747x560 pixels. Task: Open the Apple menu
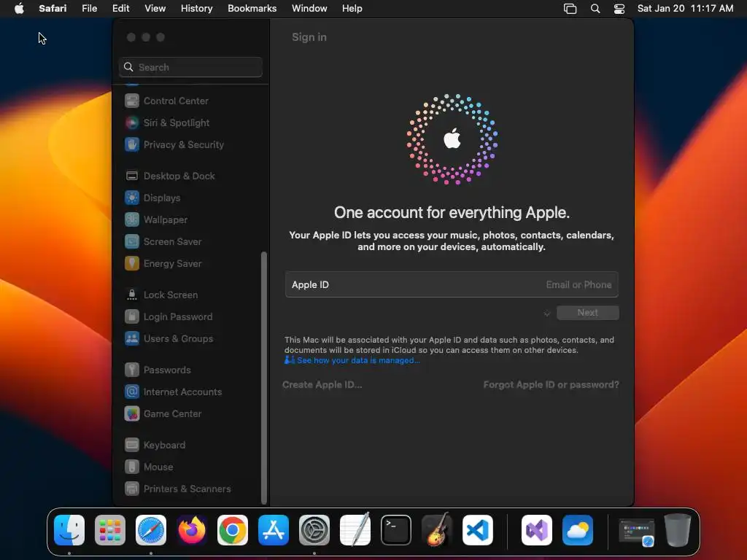[x=19, y=8]
